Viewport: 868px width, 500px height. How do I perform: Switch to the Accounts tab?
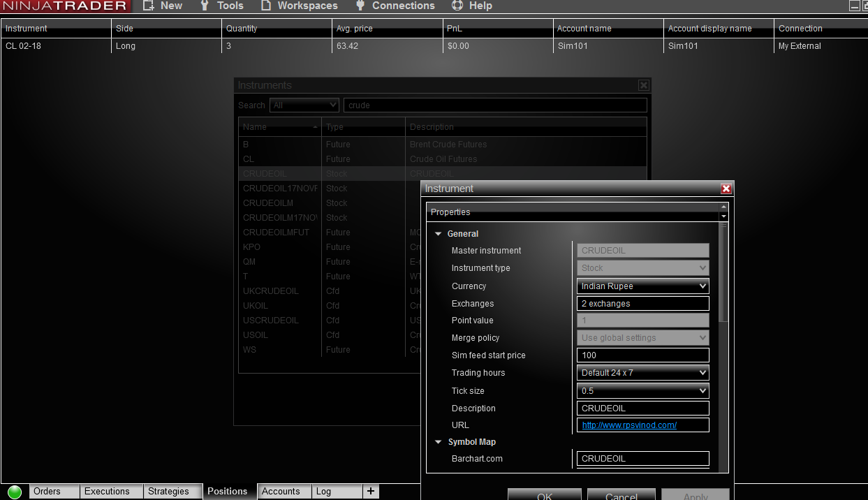(284, 492)
